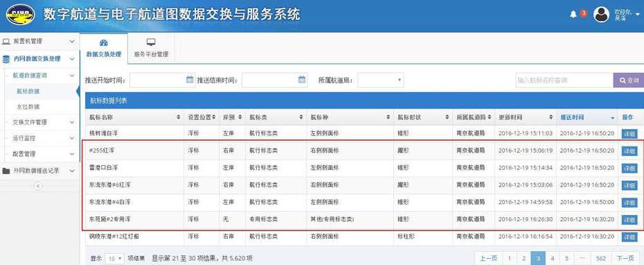Sort by 设置位置 column arrows
Image resolution: width=644 pixels, height=265 pixels.
[x=213, y=117]
